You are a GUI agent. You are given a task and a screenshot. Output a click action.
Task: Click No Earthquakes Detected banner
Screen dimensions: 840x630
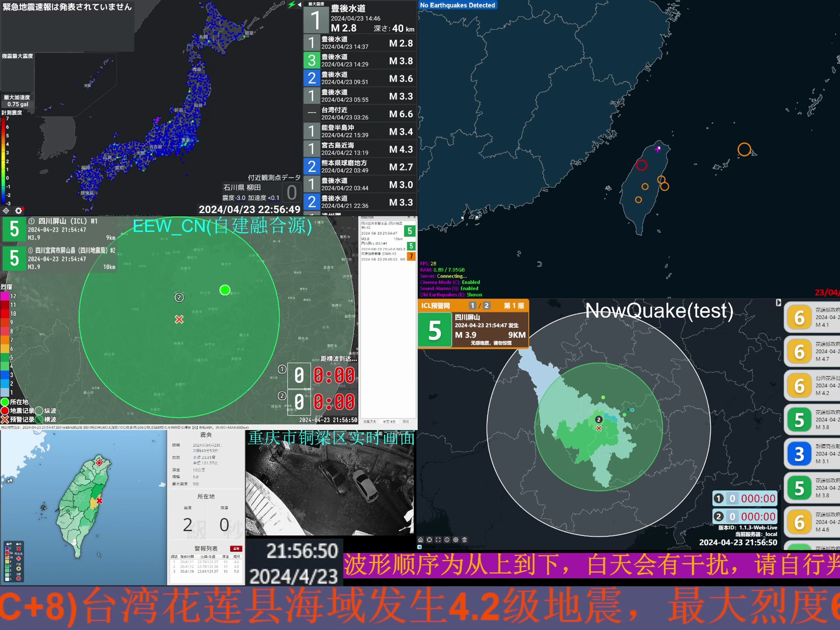(x=457, y=5)
